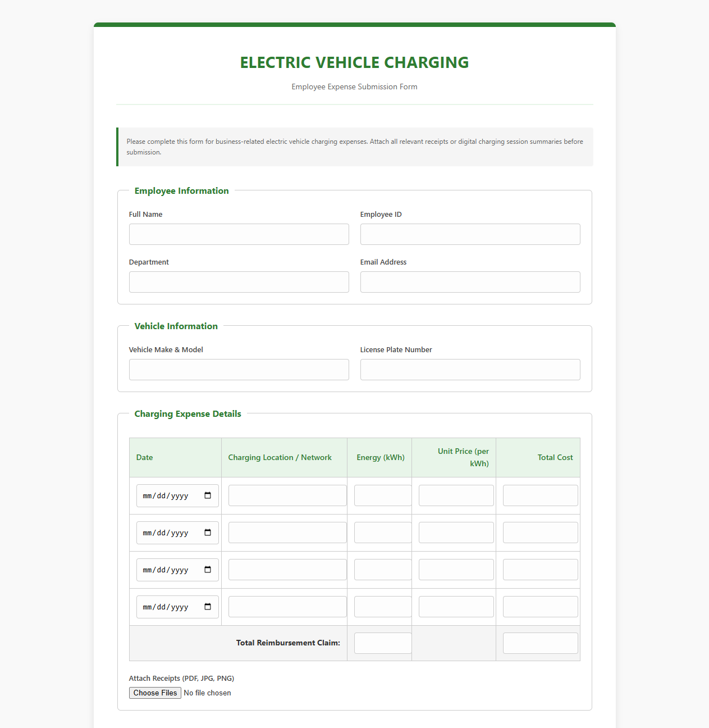Click the Charging Location / Network header
Image resolution: width=709 pixels, height=728 pixels.
284,457
